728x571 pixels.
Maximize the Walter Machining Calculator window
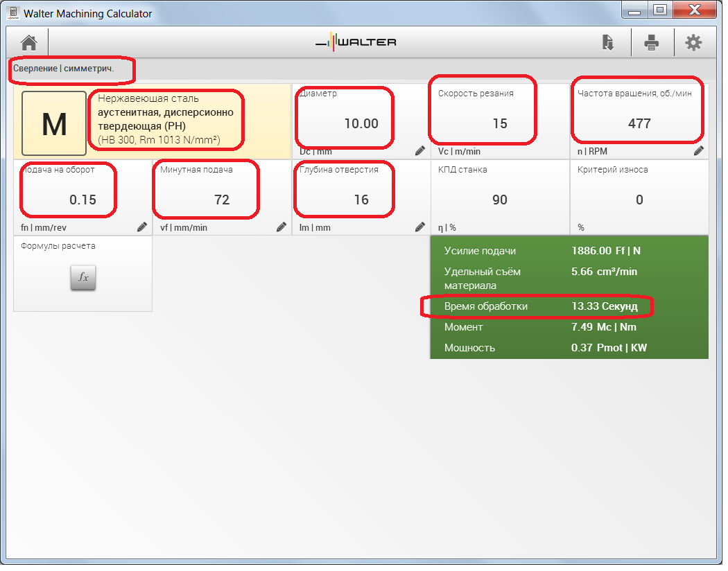point(660,10)
